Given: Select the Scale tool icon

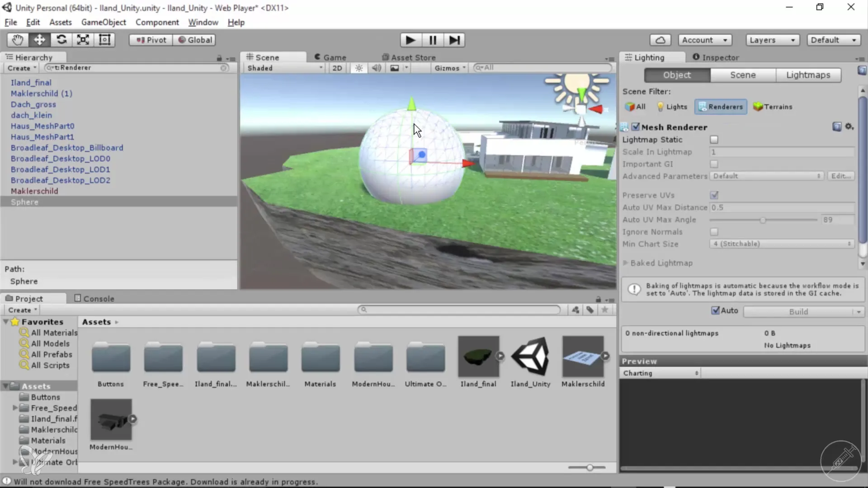Looking at the screenshot, I should click(x=83, y=40).
